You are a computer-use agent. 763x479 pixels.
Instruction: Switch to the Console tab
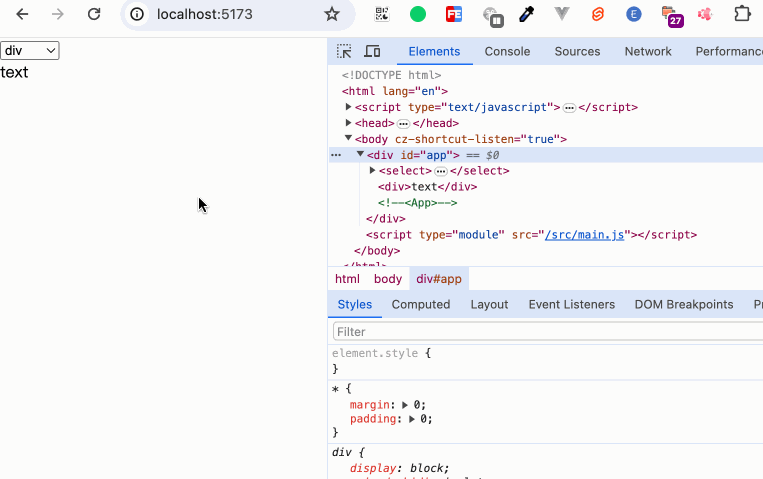[x=507, y=51]
